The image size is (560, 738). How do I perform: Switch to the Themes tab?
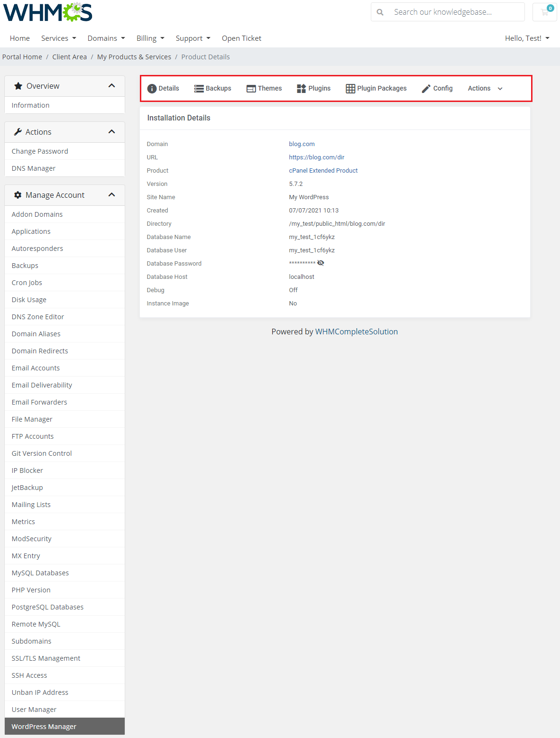264,88
